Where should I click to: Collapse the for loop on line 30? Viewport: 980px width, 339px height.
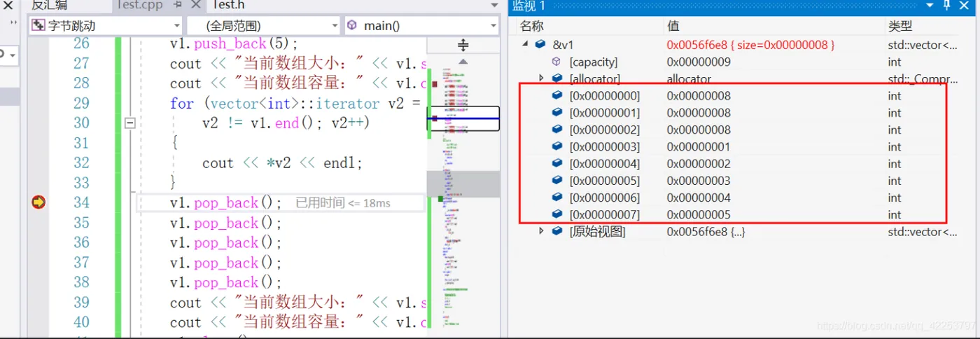pyautogui.click(x=129, y=123)
